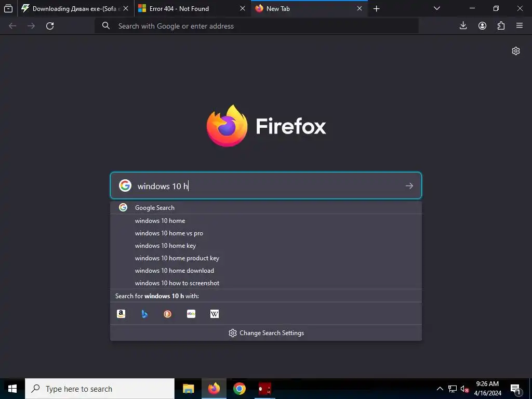
Task: Reload the current page
Action: (x=50, y=26)
